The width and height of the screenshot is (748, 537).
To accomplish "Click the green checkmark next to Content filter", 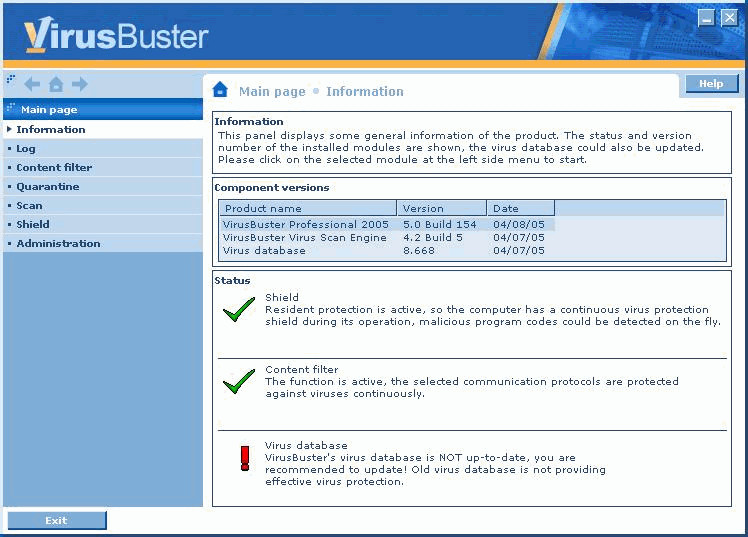I will tap(239, 382).
